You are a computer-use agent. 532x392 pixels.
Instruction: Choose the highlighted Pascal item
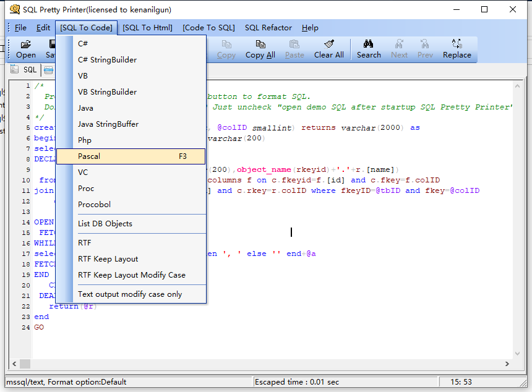(131, 156)
